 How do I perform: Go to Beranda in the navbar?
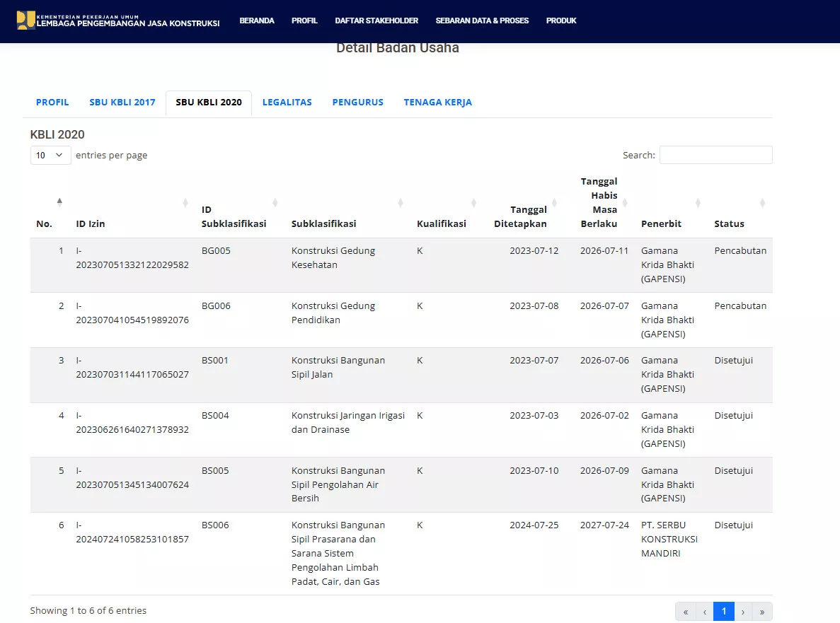pyautogui.click(x=257, y=21)
